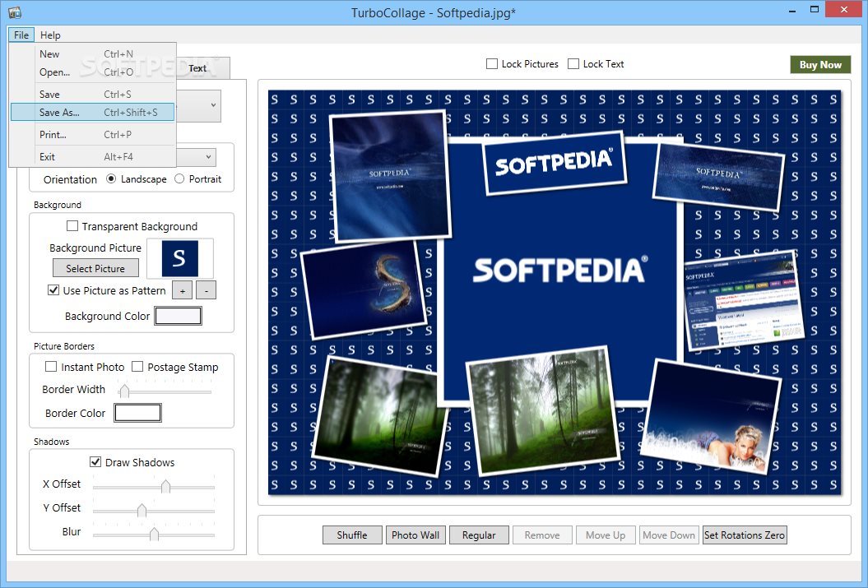Click the Move Down button
Image resolution: width=868 pixels, height=588 pixels.
[669, 535]
